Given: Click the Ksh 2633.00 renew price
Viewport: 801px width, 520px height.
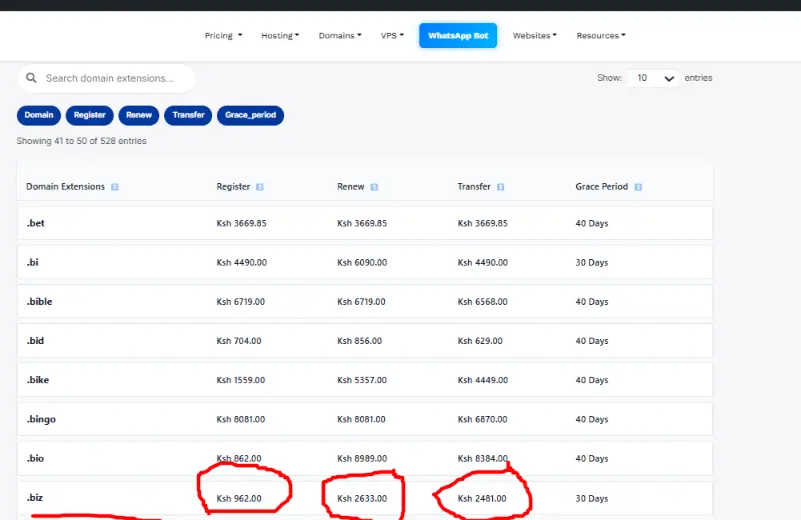Looking at the screenshot, I should click(362, 499).
